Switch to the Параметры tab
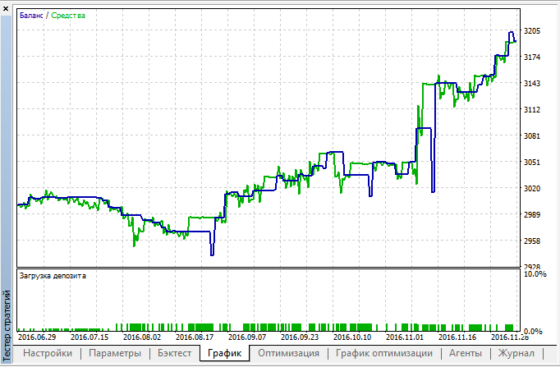The width and height of the screenshot is (560, 367). click(115, 353)
